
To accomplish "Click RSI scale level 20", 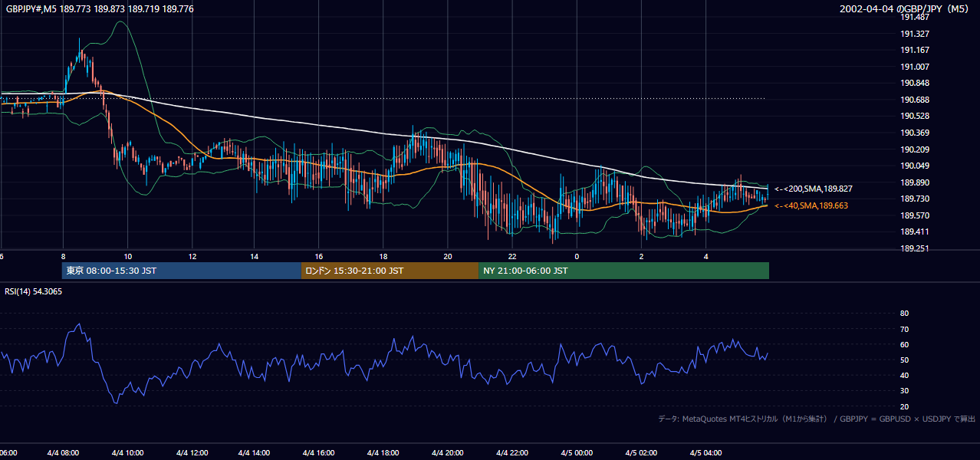I will [x=904, y=406].
